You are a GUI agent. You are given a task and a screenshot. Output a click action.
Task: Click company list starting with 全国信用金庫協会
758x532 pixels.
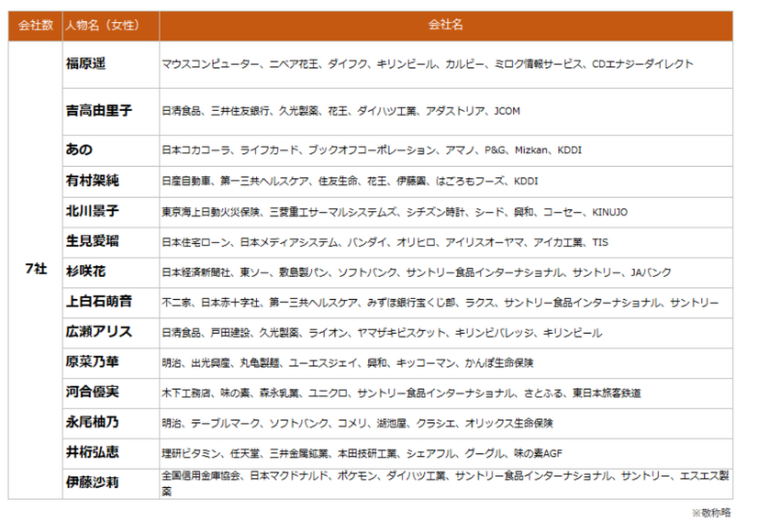445,483
